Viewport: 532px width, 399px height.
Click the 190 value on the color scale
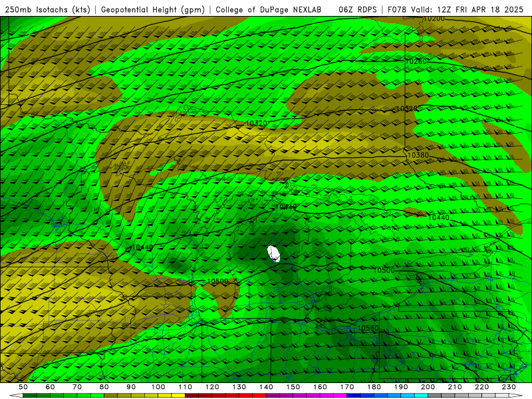(x=401, y=387)
